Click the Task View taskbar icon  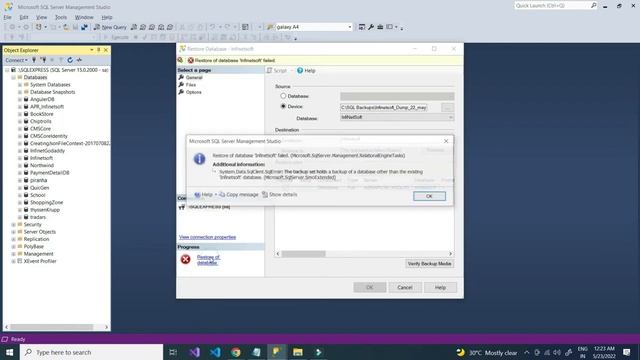click(x=173, y=352)
